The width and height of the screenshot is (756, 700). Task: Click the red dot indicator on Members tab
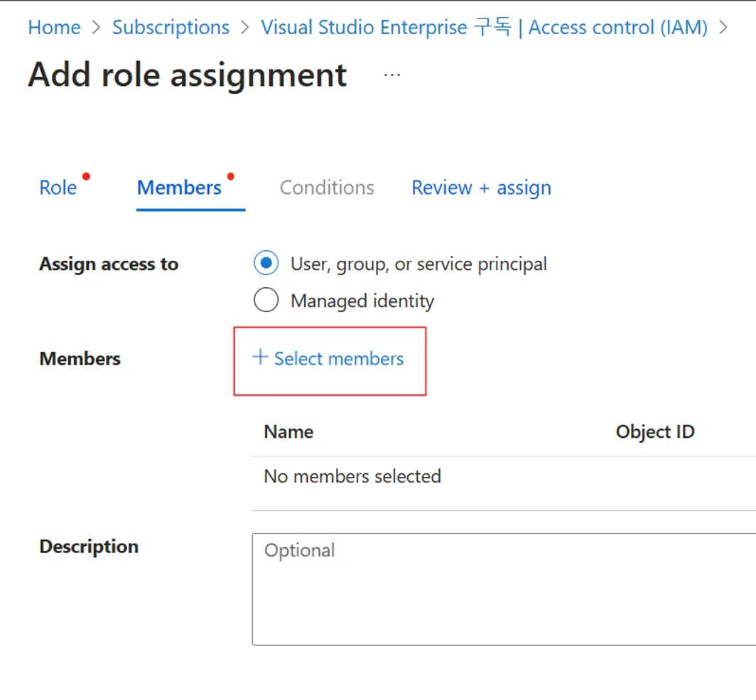tap(230, 176)
